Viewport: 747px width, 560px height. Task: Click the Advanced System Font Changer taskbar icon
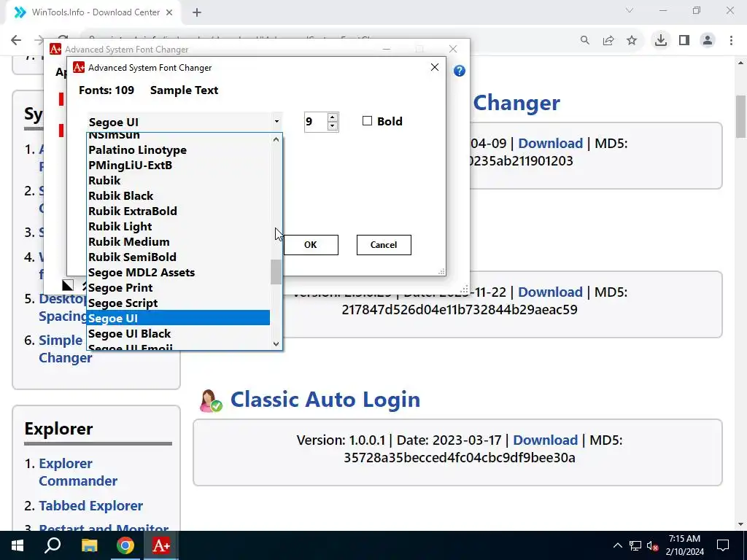tap(161, 545)
